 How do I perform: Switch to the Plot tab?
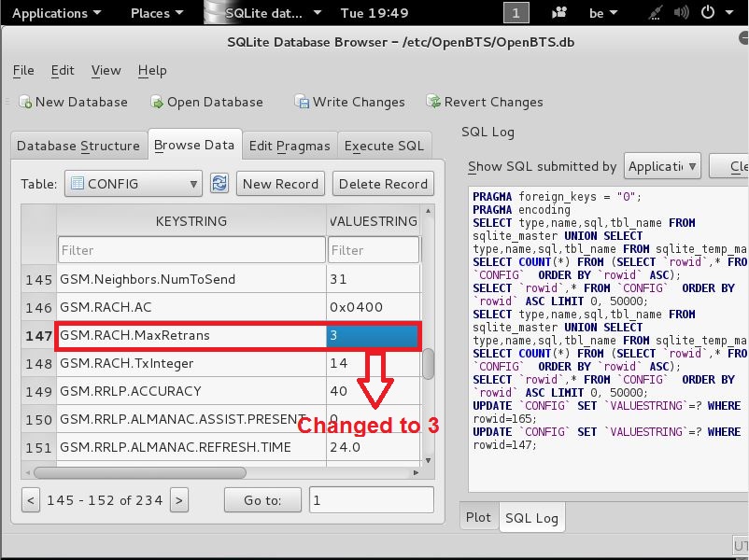point(478,517)
